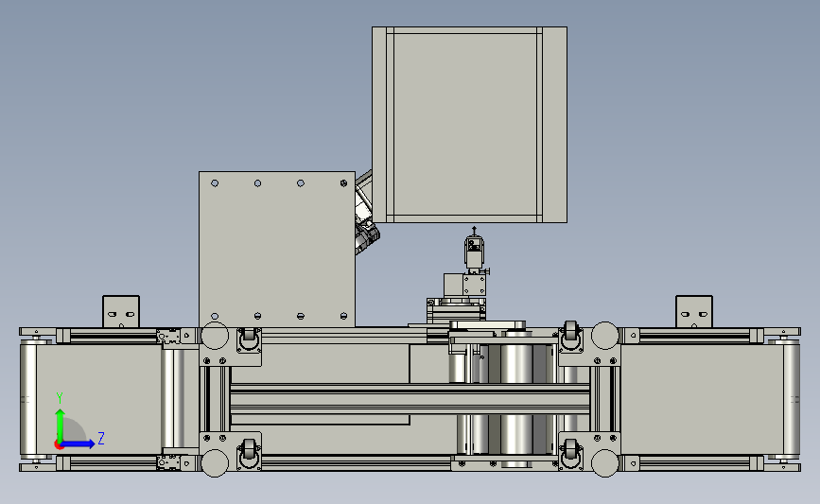820x504 pixels.
Task: Select the Z axis label
Action: (x=101, y=438)
